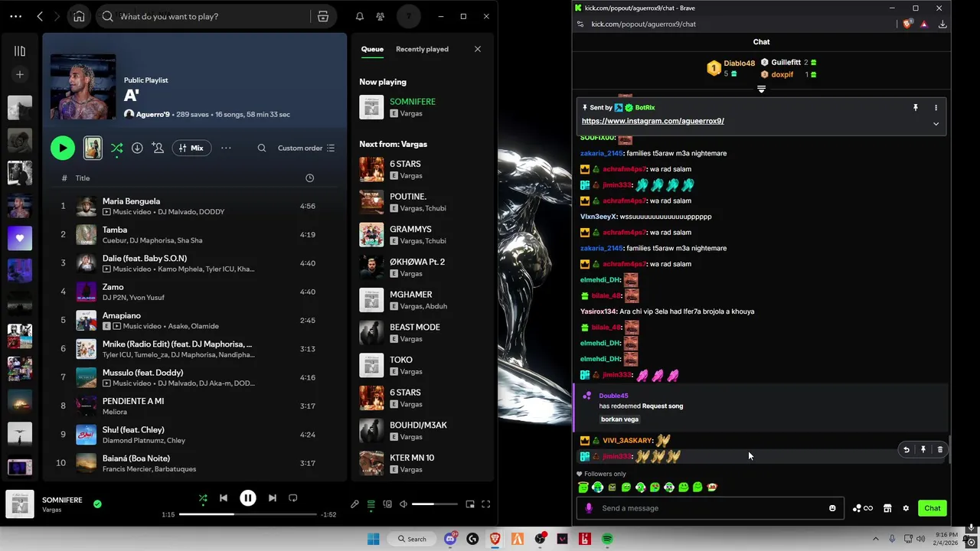This screenshot has width=980, height=551.
Task: Download the playlist A'
Action: point(137,148)
